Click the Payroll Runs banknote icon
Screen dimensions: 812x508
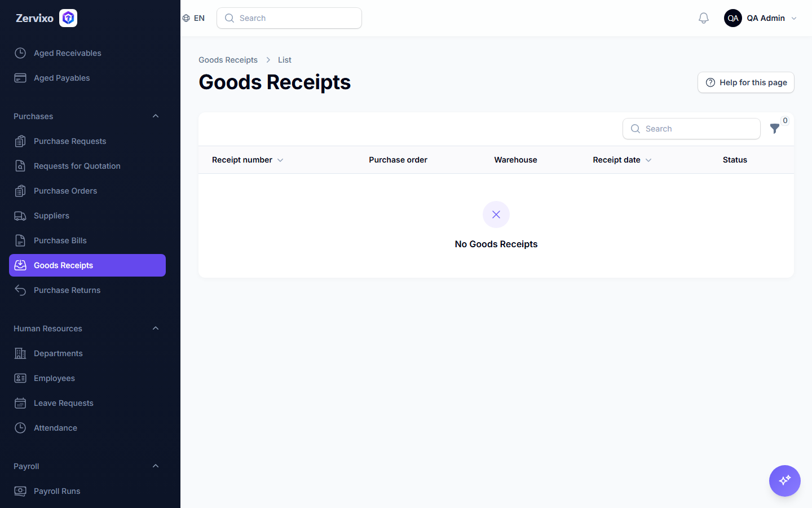click(x=20, y=491)
